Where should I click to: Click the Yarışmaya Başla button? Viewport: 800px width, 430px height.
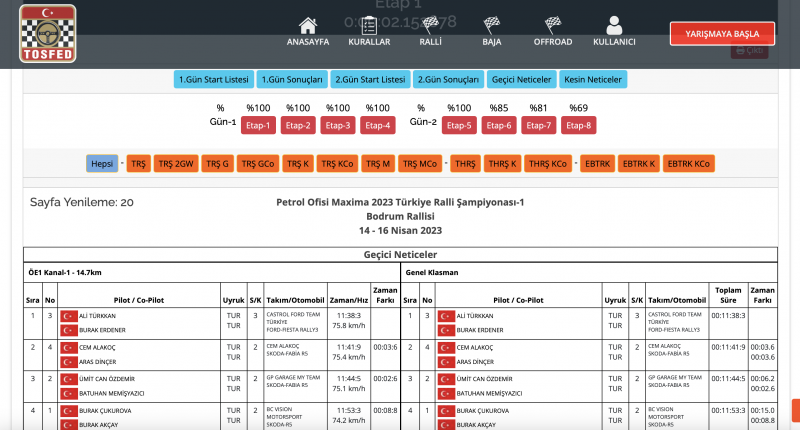722,34
